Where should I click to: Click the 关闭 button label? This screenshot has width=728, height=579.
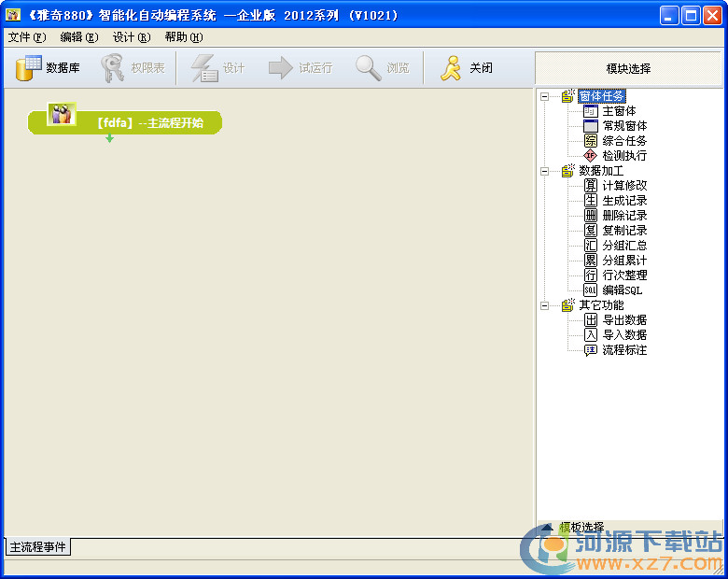481,68
